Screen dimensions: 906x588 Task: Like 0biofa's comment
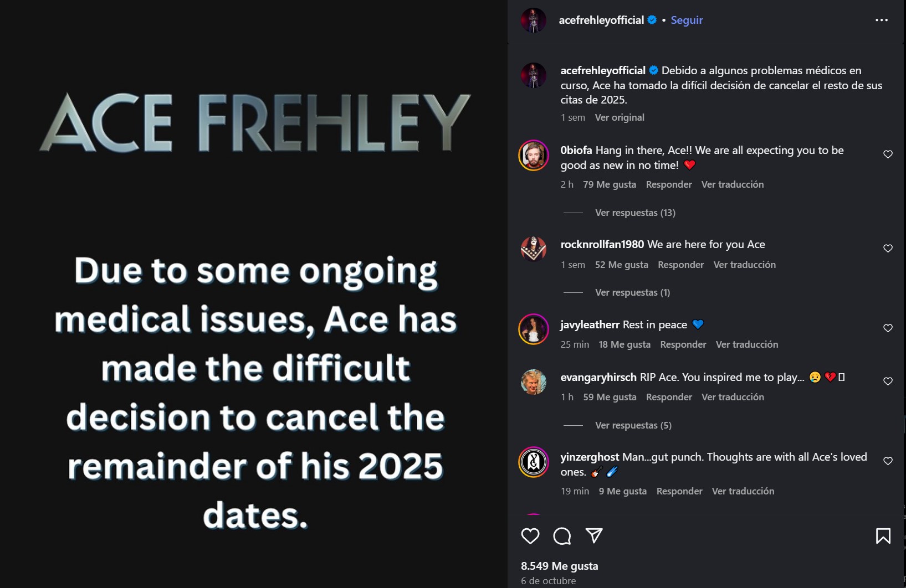pos(888,154)
